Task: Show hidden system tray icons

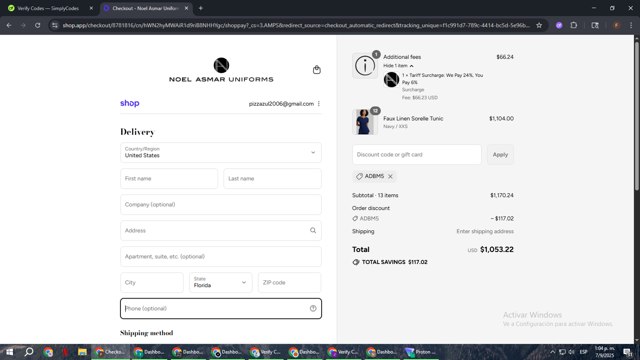Action: pos(552,352)
